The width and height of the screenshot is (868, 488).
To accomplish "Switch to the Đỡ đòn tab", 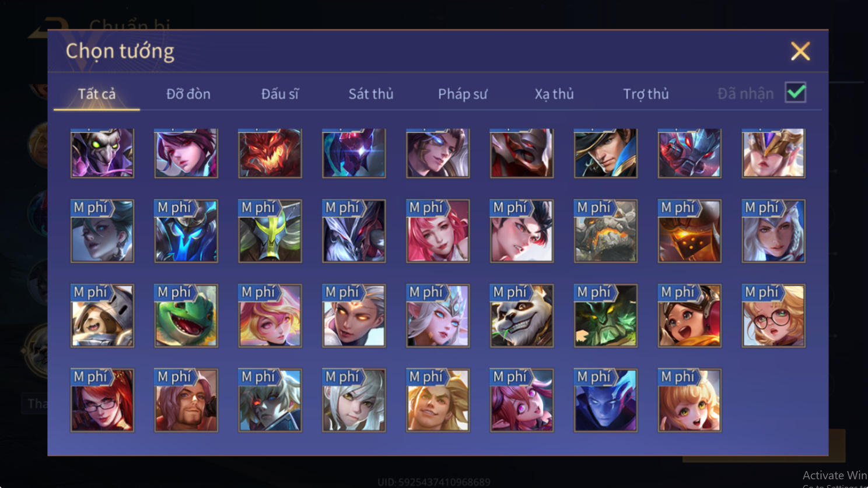I will click(188, 94).
